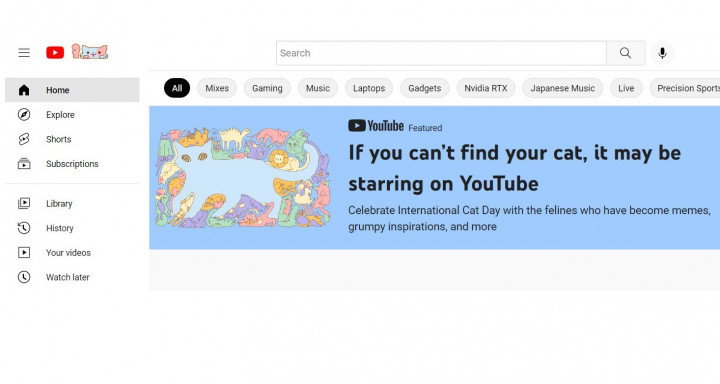This screenshot has height=384, width=720.
Task: Click the Library icon in sidebar
Action: point(24,203)
